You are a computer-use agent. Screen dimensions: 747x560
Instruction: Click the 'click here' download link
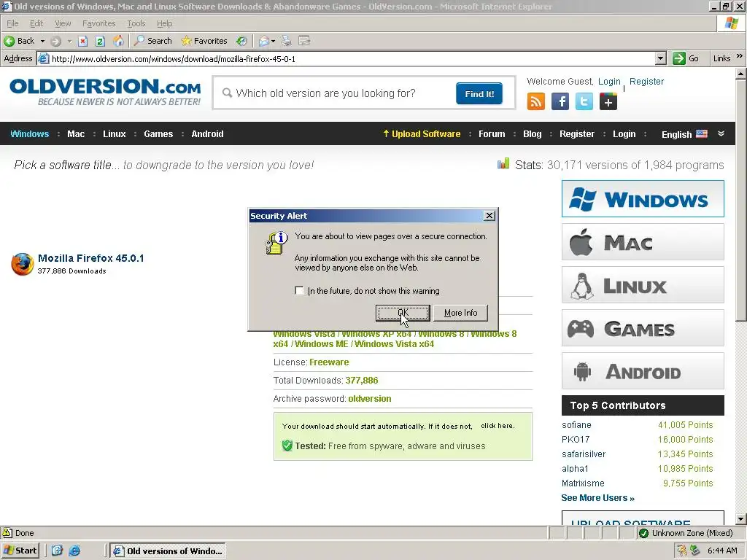pyautogui.click(x=498, y=426)
